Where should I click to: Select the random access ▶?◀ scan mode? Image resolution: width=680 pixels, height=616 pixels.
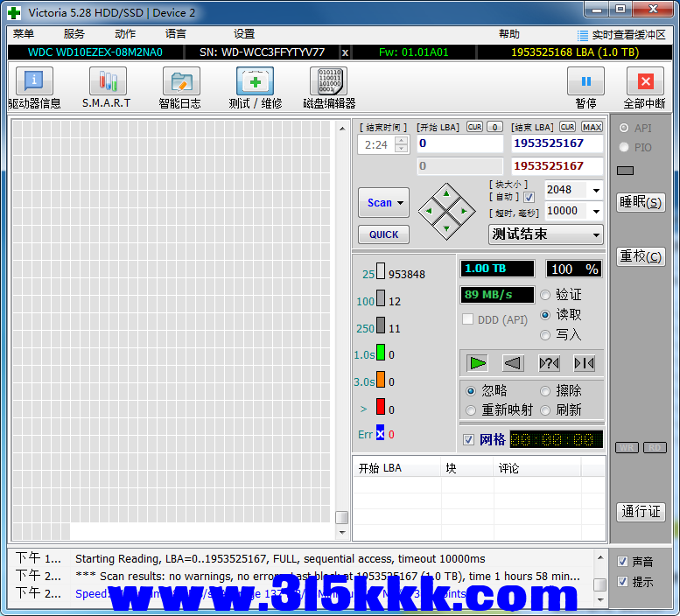point(549,363)
